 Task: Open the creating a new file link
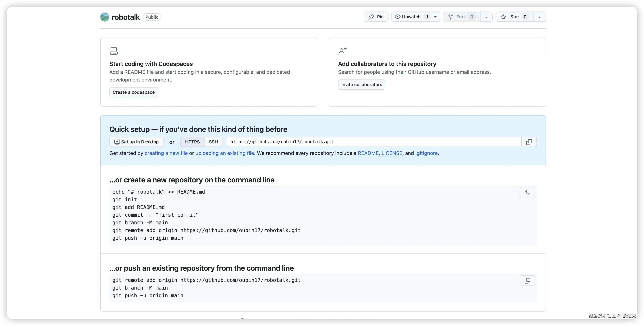[166, 153]
